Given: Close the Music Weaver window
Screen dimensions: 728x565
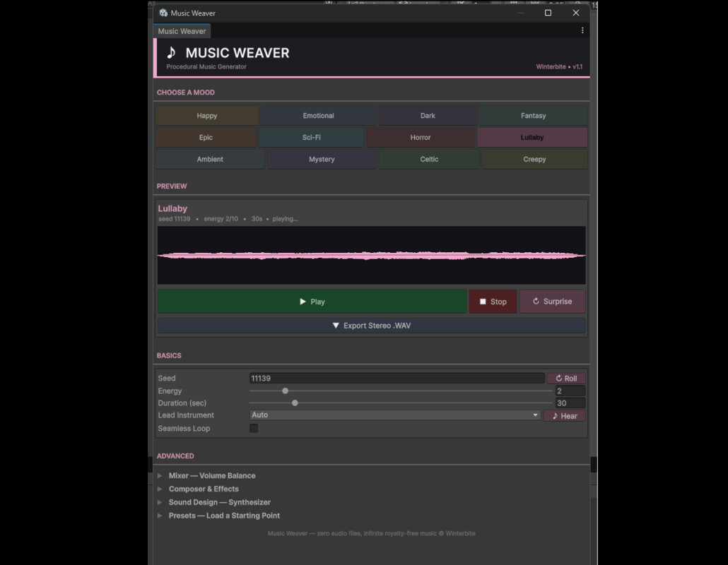Looking at the screenshot, I should coord(576,13).
